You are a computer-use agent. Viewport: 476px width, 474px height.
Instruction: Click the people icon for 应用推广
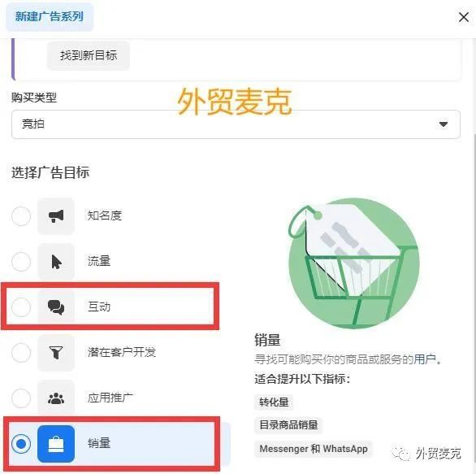click(56, 398)
